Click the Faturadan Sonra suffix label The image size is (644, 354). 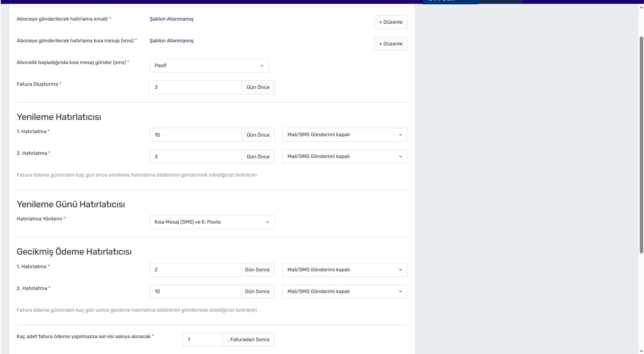point(249,340)
